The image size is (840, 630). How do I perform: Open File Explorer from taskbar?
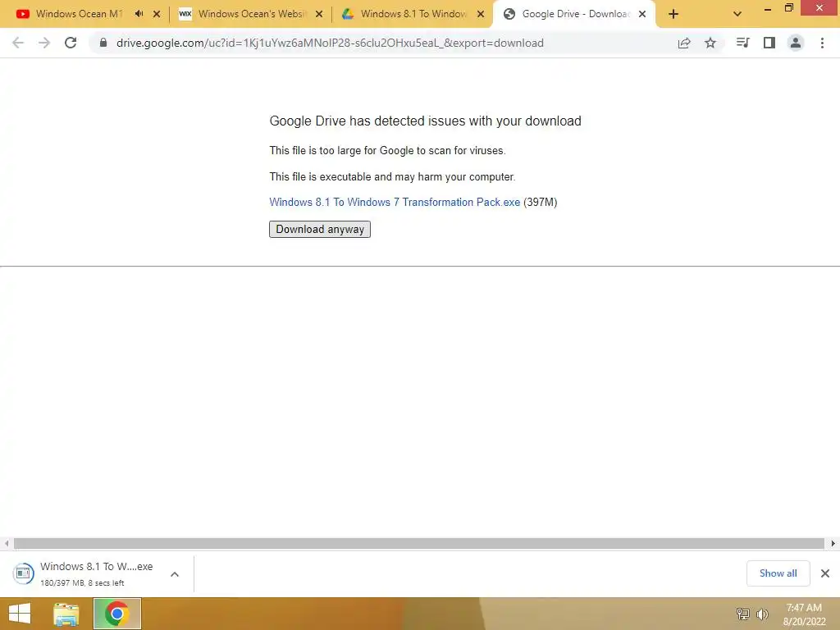coord(66,614)
